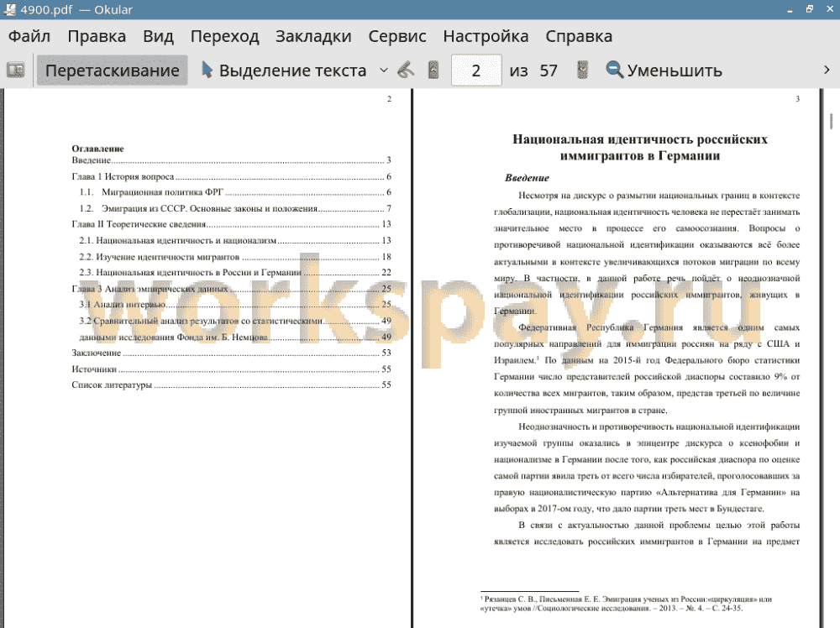Click entry 2.1 Национальная идентичность и национализм
This screenshot has height=628, width=840.
click(236, 240)
